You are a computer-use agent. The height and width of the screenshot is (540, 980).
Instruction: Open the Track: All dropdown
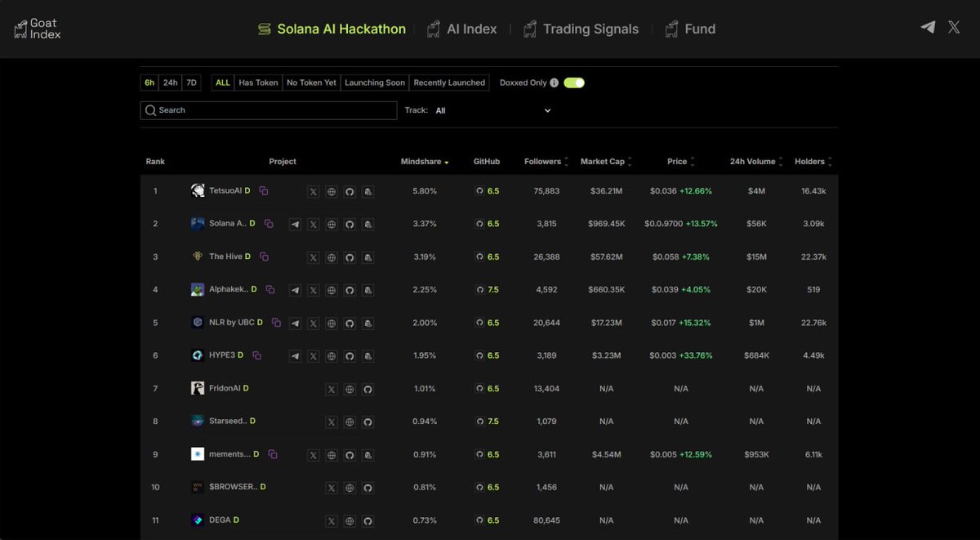pos(494,110)
